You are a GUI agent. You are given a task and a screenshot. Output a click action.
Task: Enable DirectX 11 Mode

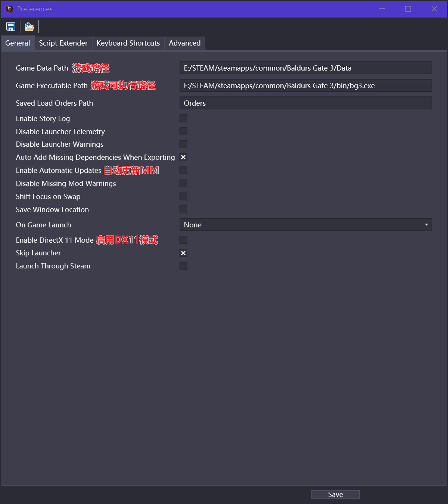[x=183, y=240]
